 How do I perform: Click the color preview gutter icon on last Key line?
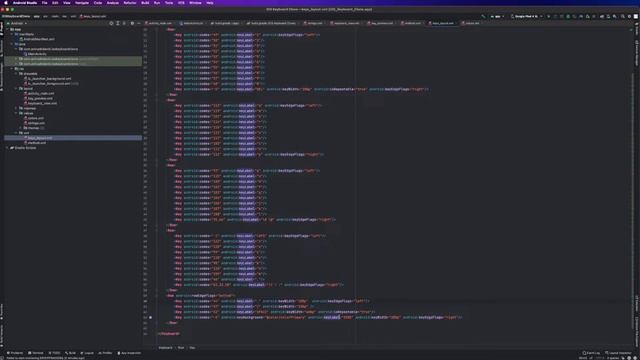point(150,317)
